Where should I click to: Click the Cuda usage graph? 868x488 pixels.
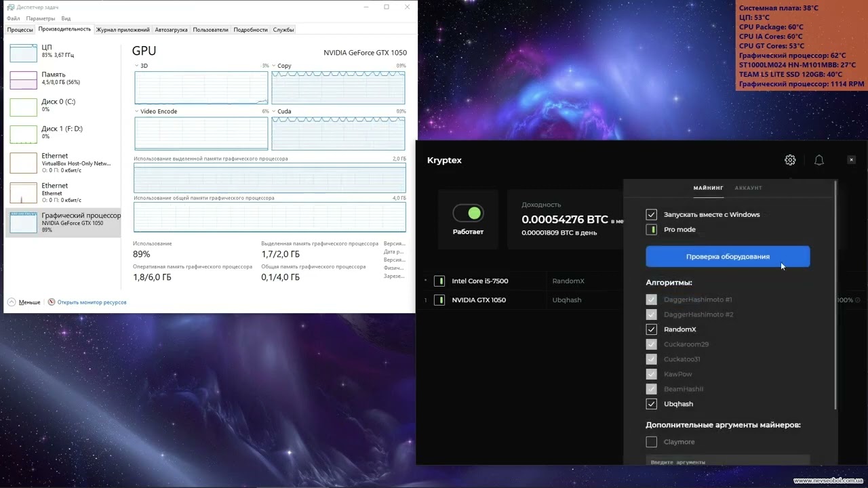pyautogui.click(x=338, y=133)
